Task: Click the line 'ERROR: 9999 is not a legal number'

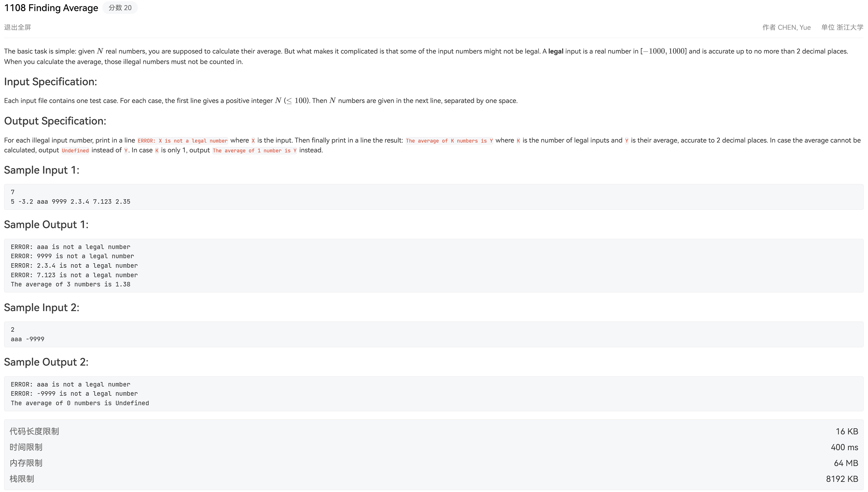Action: (x=72, y=256)
